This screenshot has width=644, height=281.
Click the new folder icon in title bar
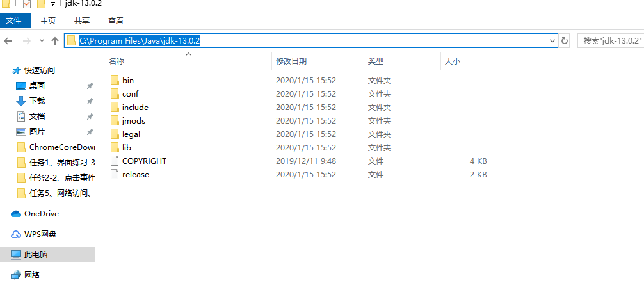pos(41,4)
